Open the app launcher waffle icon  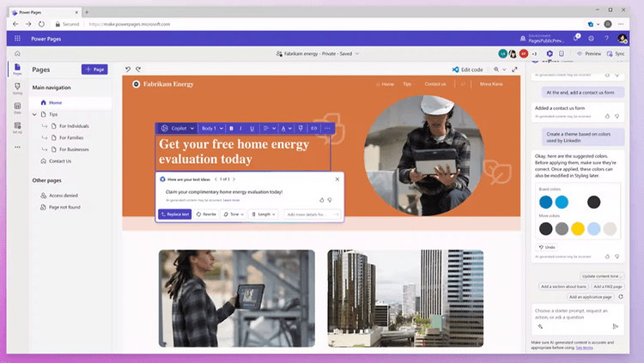17,39
